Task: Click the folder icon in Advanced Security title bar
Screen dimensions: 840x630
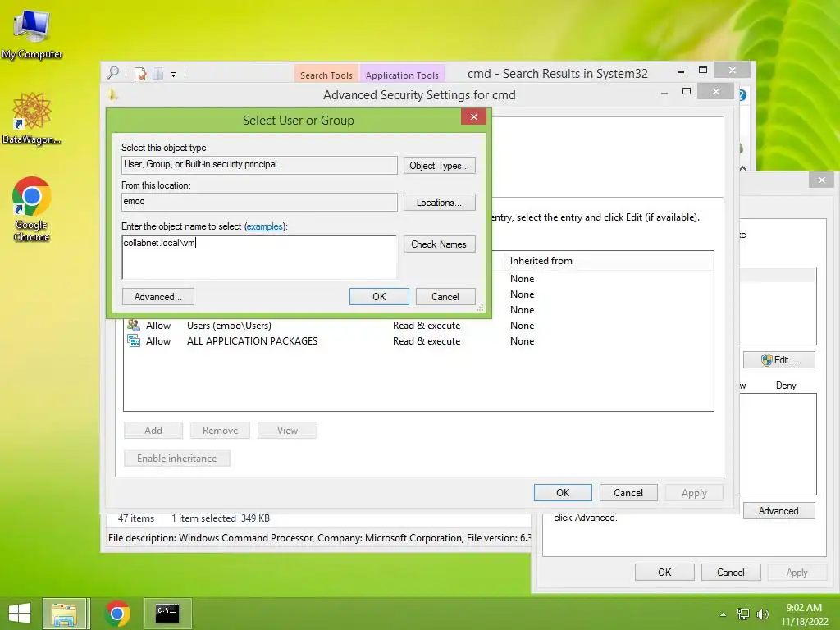Action: tap(112, 95)
